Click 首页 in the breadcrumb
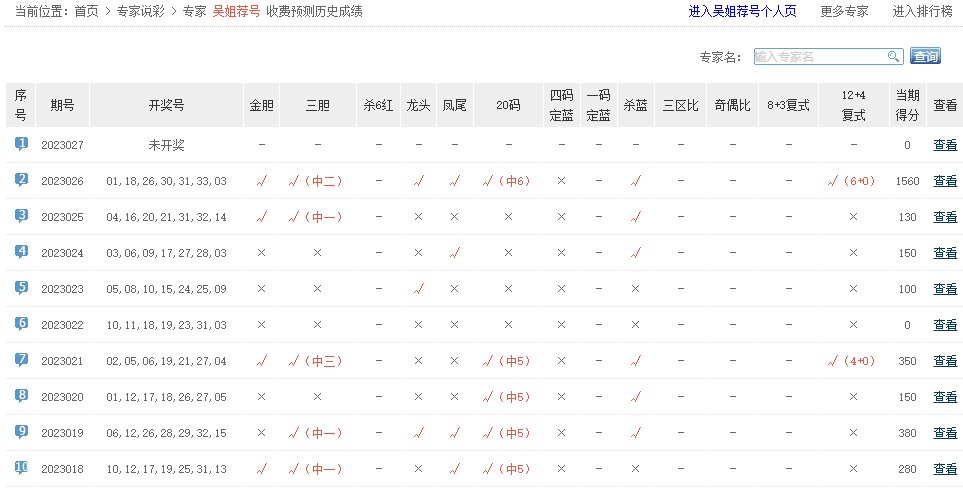This screenshot has width=963, height=488. (x=87, y=12)
